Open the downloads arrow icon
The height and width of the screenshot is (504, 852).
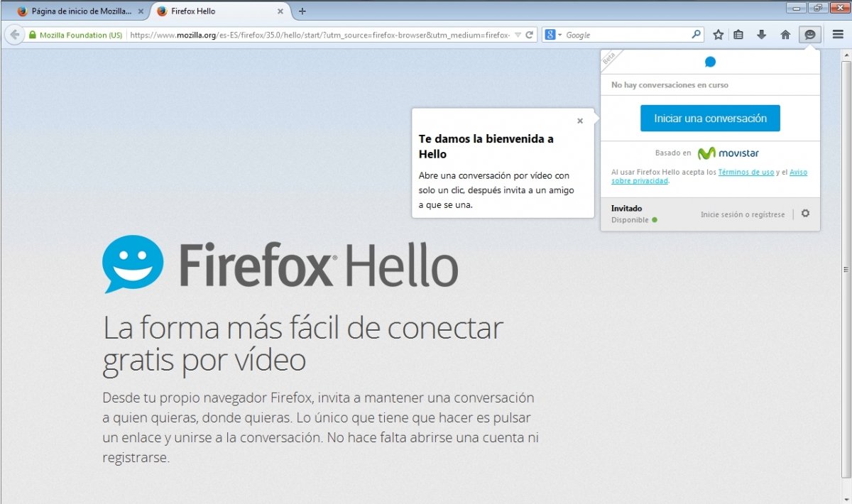(x=762, y=35)
